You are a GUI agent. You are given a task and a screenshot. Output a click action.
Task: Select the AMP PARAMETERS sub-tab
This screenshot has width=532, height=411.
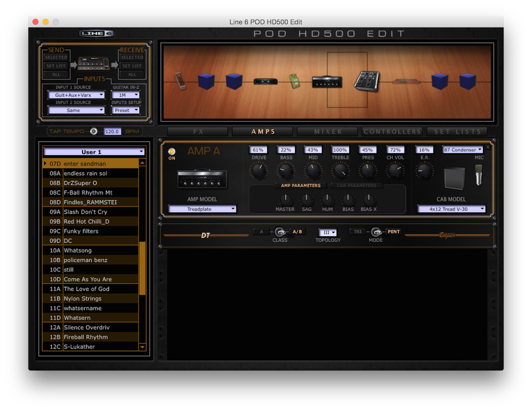pos(300,185)
